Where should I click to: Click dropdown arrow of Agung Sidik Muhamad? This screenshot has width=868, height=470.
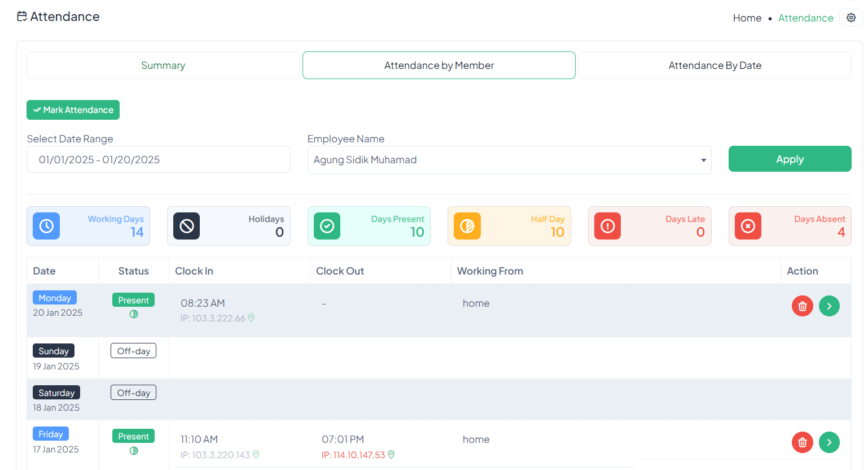click(703, 160)
